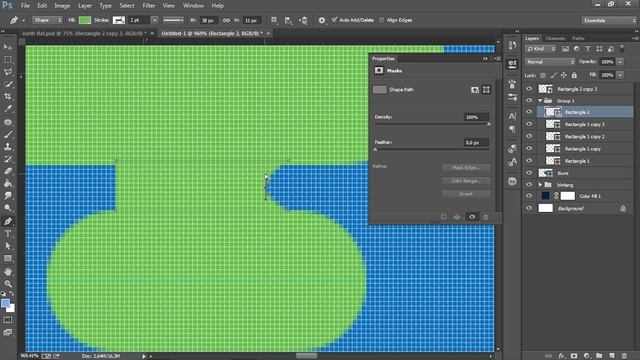Click the lock all icon in Layers
The width and height of the screenshot is (640, 360).
(x=574, y=75)
